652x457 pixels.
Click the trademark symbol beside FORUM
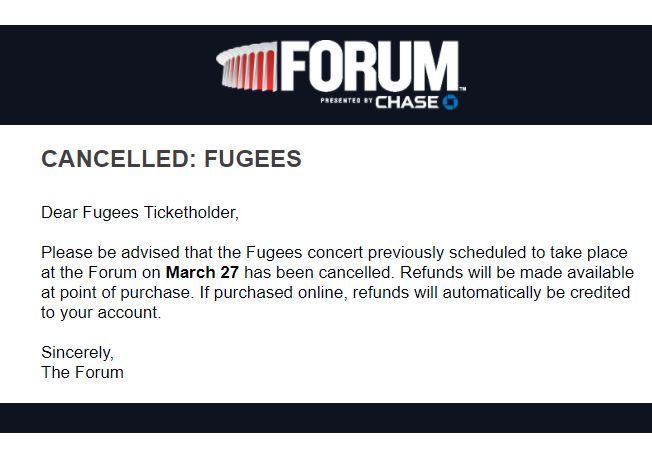[x=462, y=89]
